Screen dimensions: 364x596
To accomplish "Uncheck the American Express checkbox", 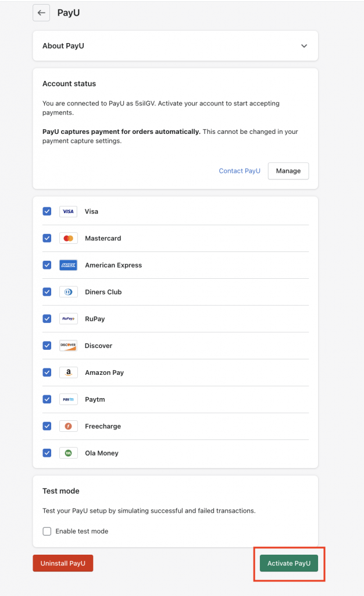I will pyautogui.click(x=47, y=265).
